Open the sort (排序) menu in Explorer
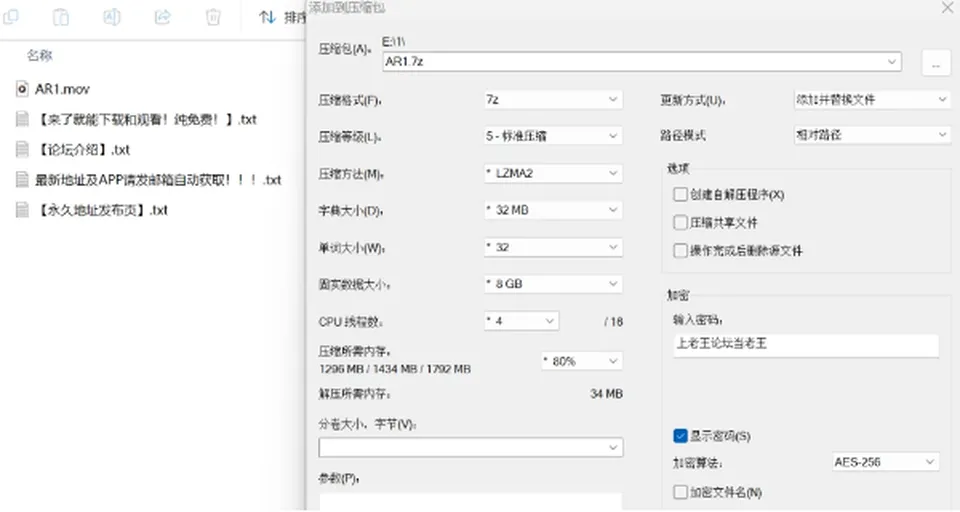Screen dimensions: 960x512 [282, 17]
